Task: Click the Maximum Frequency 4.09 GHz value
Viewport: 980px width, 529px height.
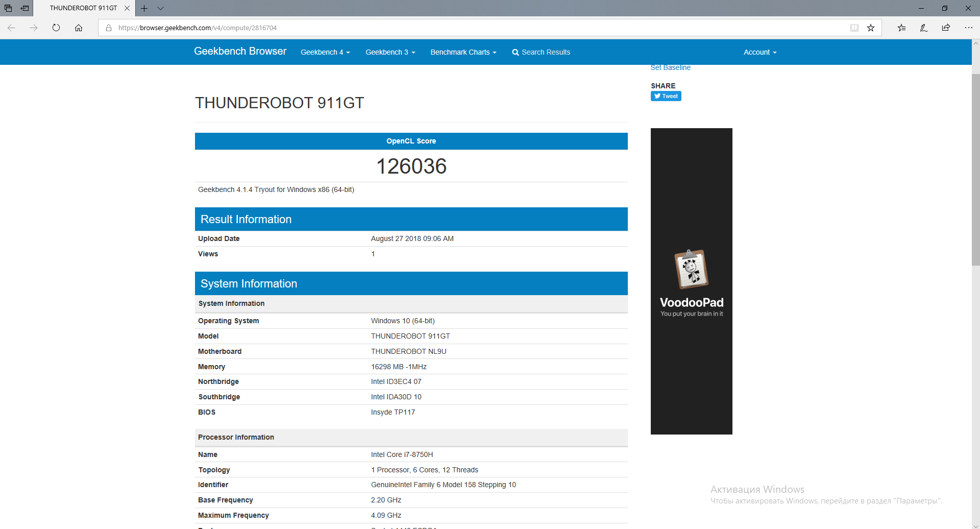Action: pyautogui.click(x=386, y=515)
